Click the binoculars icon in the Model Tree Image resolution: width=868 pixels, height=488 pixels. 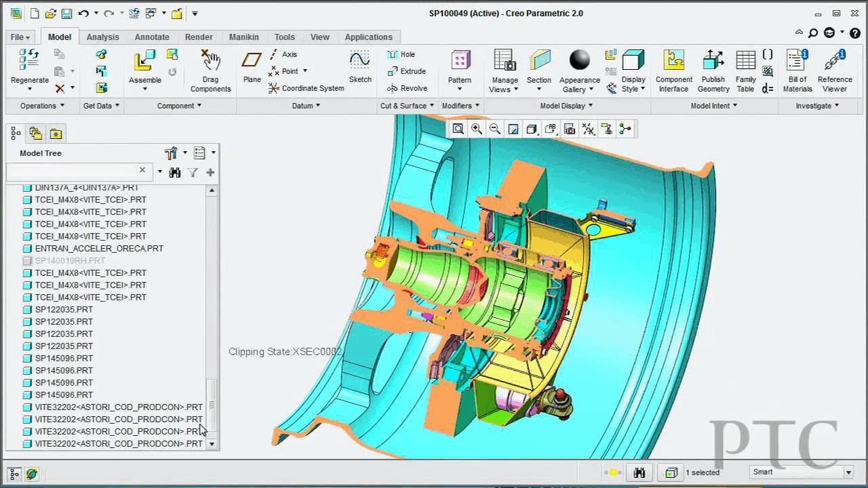coord(175,173)
